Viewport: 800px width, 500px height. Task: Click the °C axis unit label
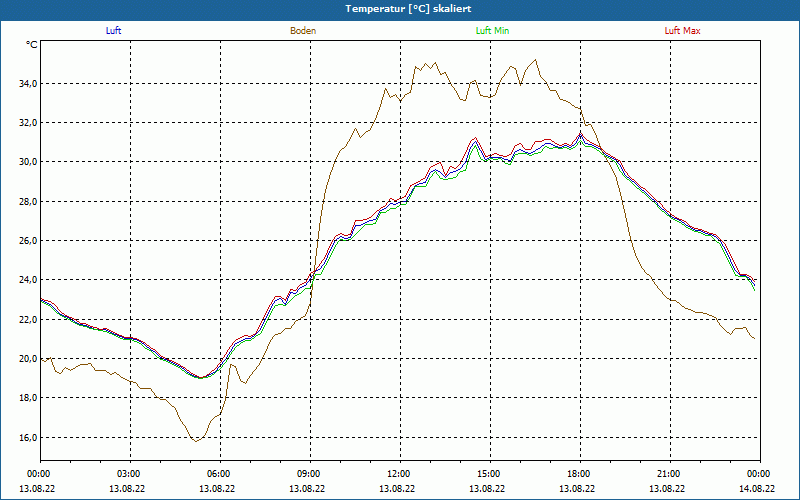click(x=32, y=45)
